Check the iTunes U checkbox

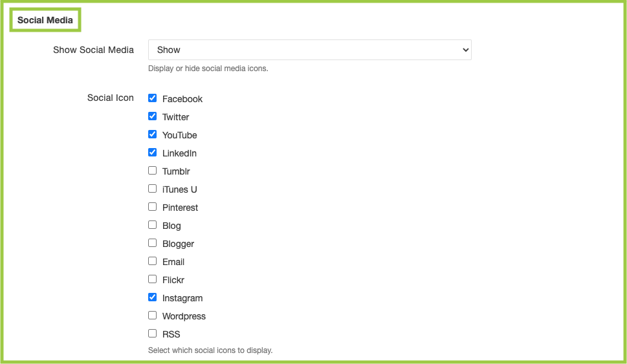[152, 189]
